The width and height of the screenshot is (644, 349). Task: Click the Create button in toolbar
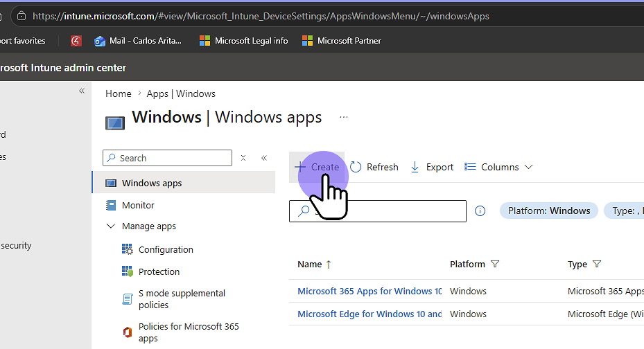317,167
